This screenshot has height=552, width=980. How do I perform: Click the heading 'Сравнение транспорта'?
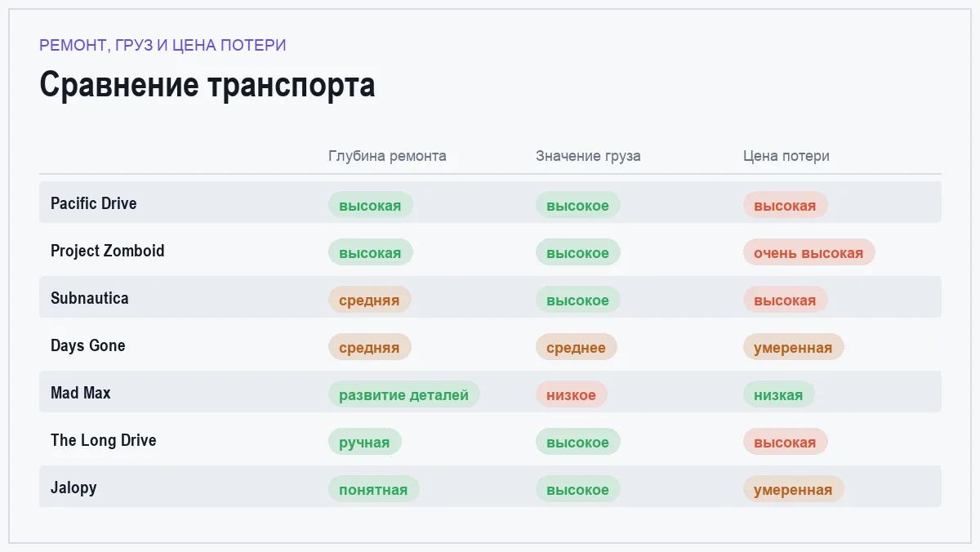(207, 85)
